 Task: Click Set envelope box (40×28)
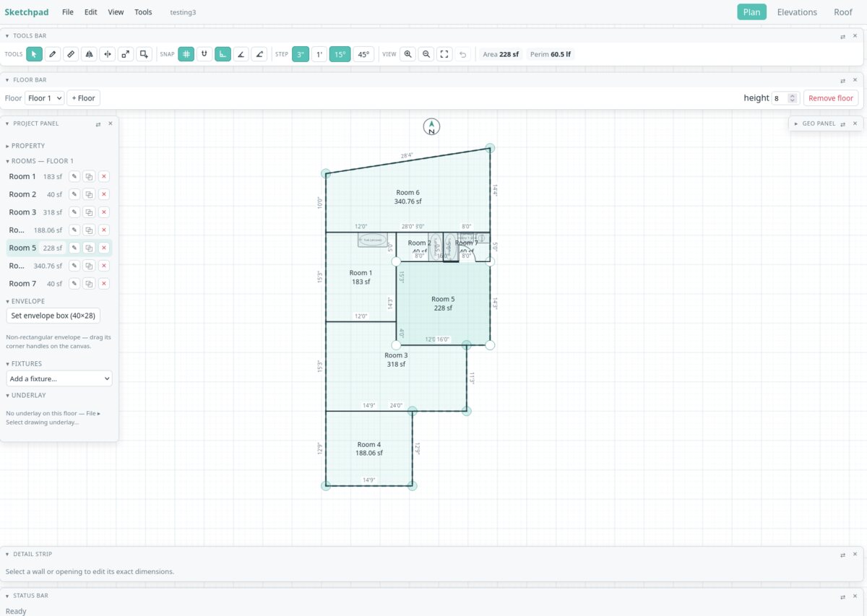[x=53, y=316]
